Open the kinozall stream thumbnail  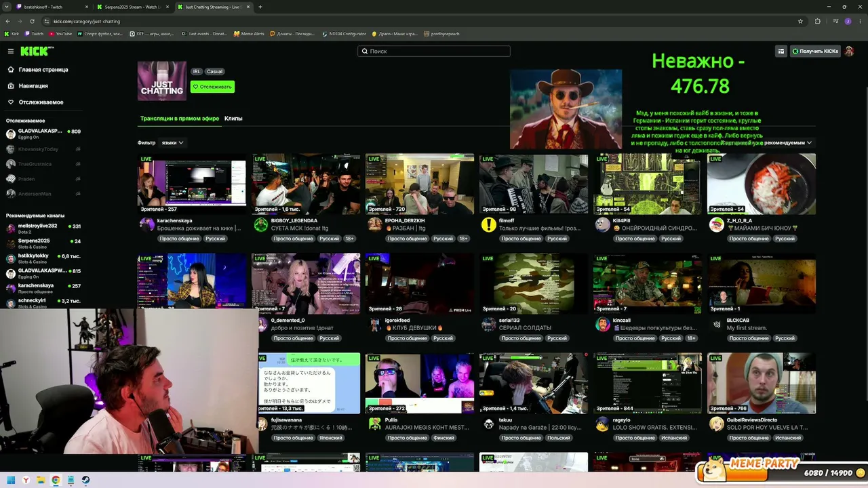(x=648, y=283)
